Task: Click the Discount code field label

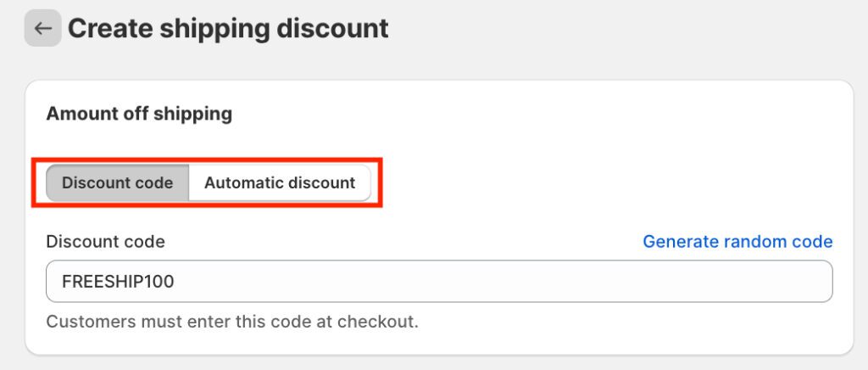Action: (x=105, y=242)
